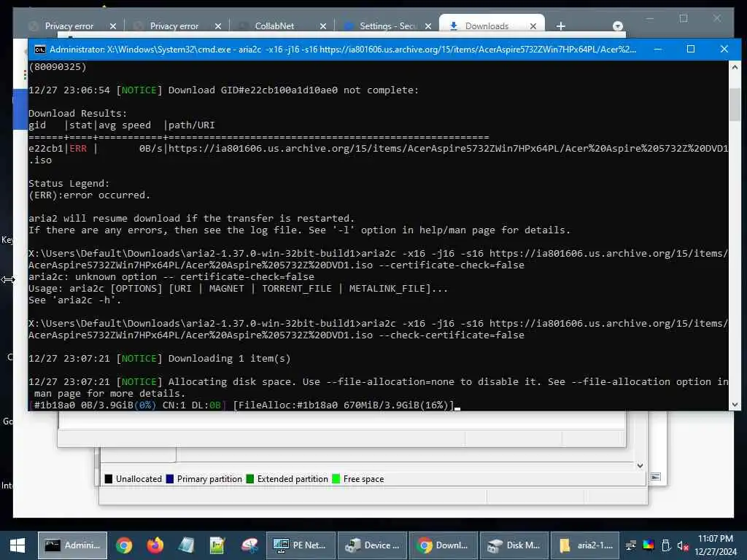
Task: Switch to Administrator cmd taskbar button
Action: 72,545
